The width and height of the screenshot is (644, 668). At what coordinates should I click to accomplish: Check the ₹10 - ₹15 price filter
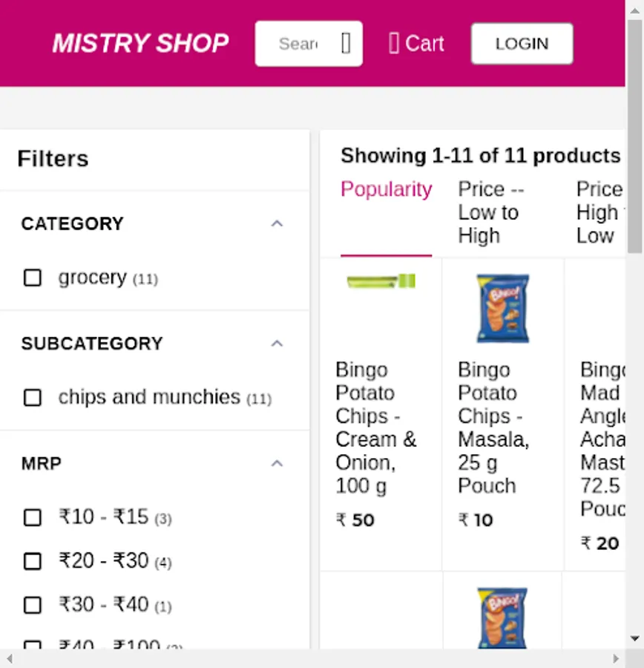[33, 517]
